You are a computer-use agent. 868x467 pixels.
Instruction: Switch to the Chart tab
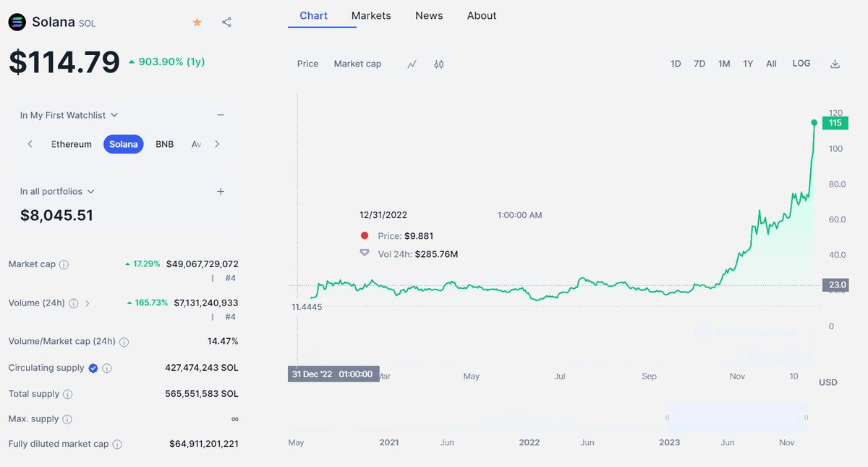point(313,15)
